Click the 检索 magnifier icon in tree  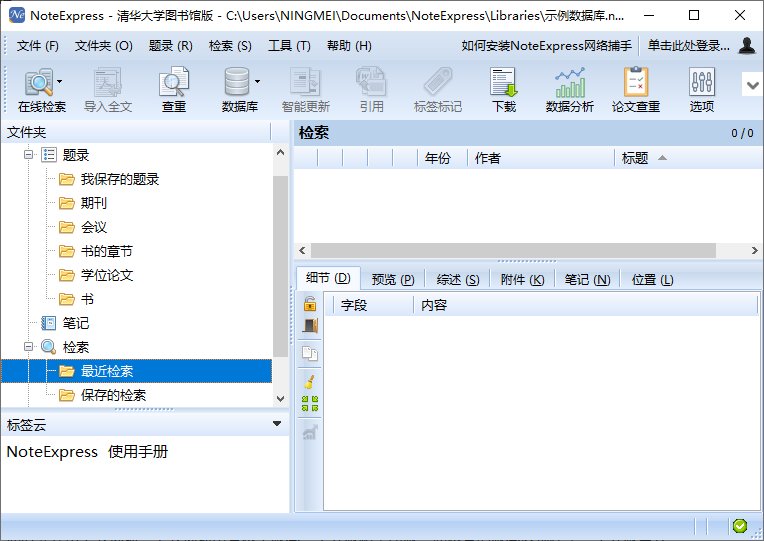coord(48,347)
